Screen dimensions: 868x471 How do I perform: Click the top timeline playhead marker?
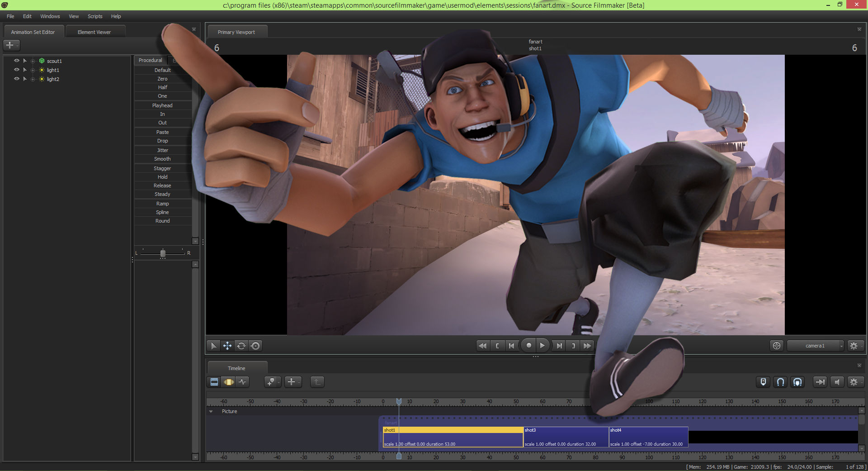coord(399,401)
